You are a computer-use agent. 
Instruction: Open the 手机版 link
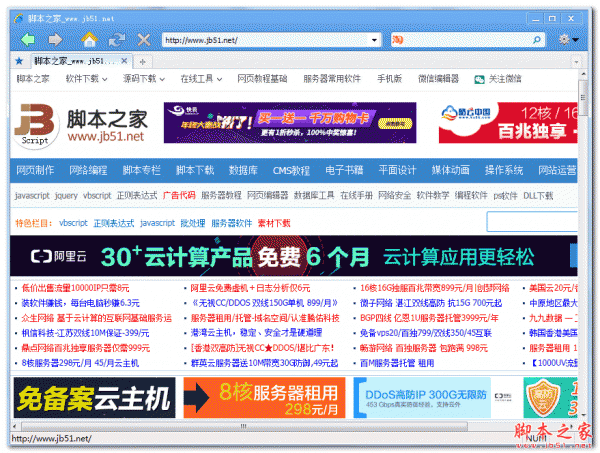pos(389,79)
